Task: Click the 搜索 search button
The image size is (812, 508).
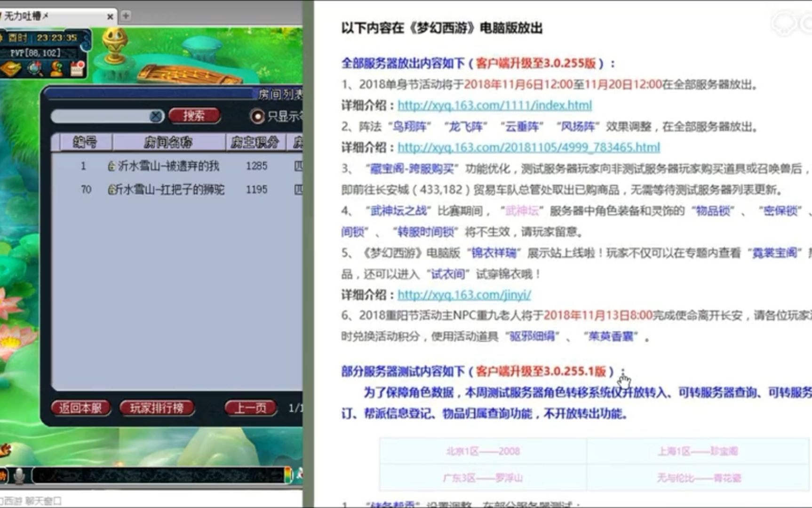Action: [x=194, y=116]
